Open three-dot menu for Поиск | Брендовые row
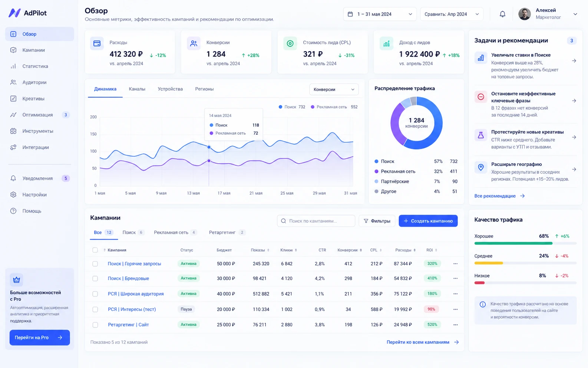 tap(455, 278)
